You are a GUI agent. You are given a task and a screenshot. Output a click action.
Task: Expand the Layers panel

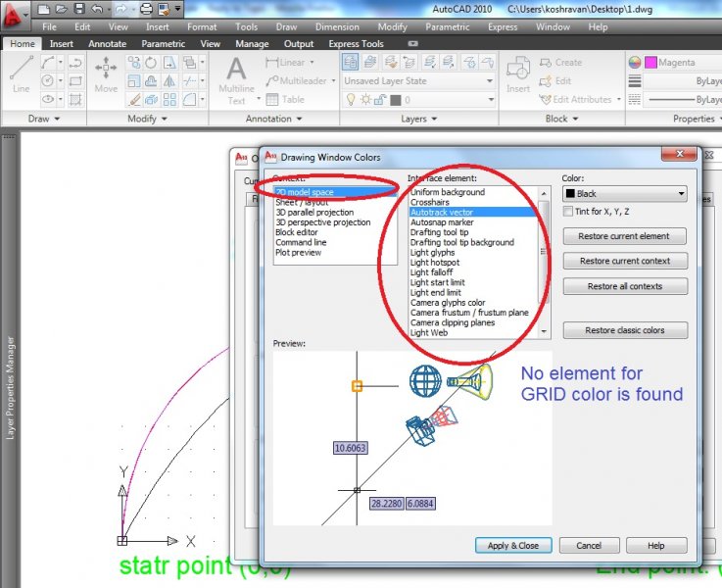tap(418, 119)
